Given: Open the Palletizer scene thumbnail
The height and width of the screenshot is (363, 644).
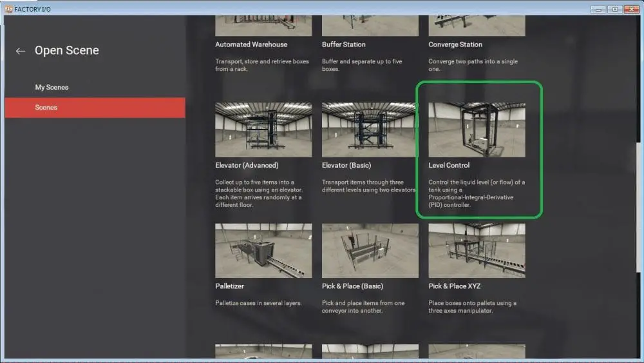Looking at the screenshot, I should [263, 250].
